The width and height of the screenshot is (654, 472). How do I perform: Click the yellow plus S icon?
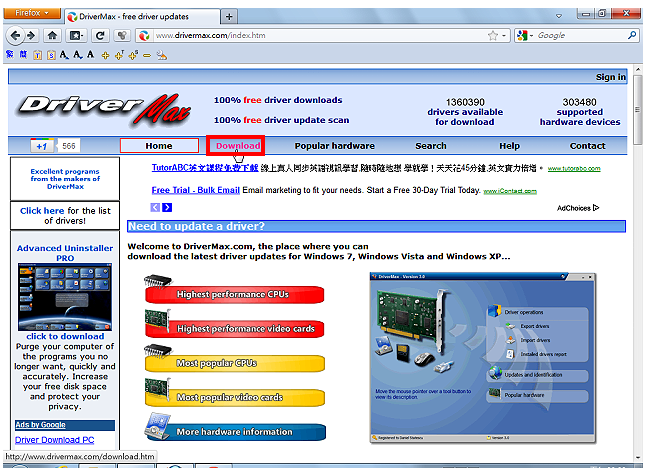tap(133, 55)
